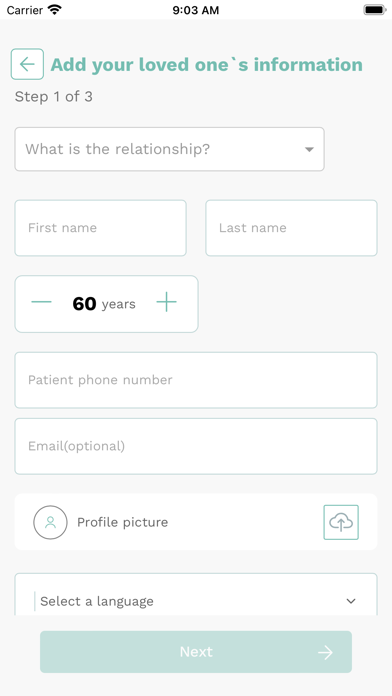This screenshot has height=696, width=392.
Task: Focus the Patient phone number field
Action: (x=196, y=380)
